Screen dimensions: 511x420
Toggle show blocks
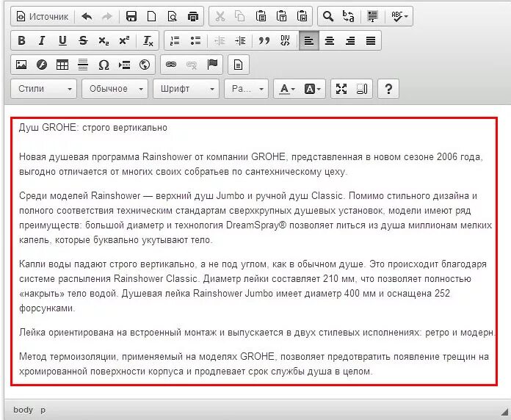coord(362,89)
